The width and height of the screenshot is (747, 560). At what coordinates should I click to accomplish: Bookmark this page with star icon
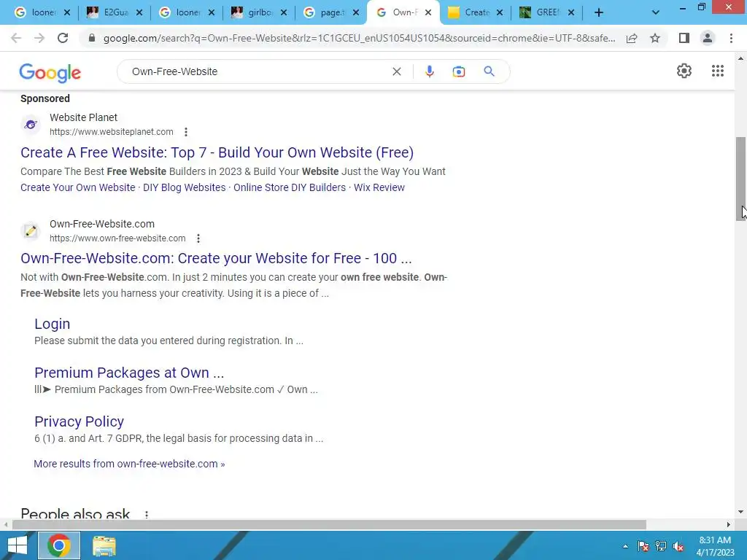[655, 38]
